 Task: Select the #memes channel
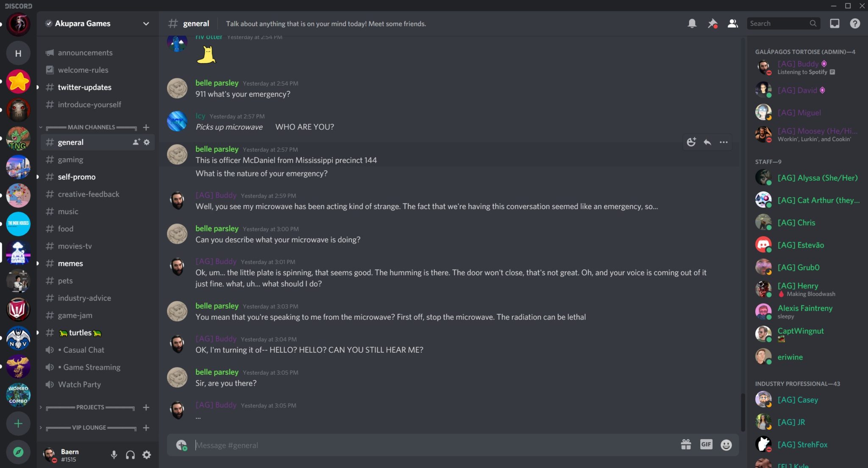pyautogui.click(x=70, y=263)
